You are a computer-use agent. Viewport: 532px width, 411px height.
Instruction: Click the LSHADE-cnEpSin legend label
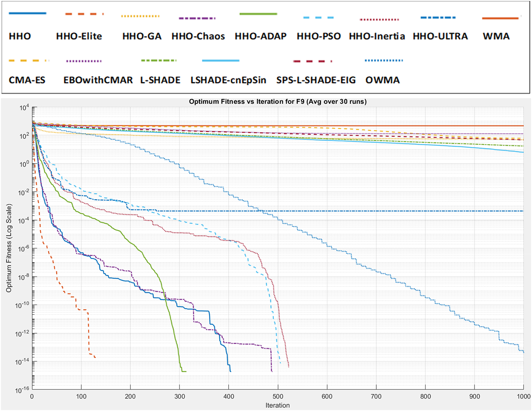228,80
